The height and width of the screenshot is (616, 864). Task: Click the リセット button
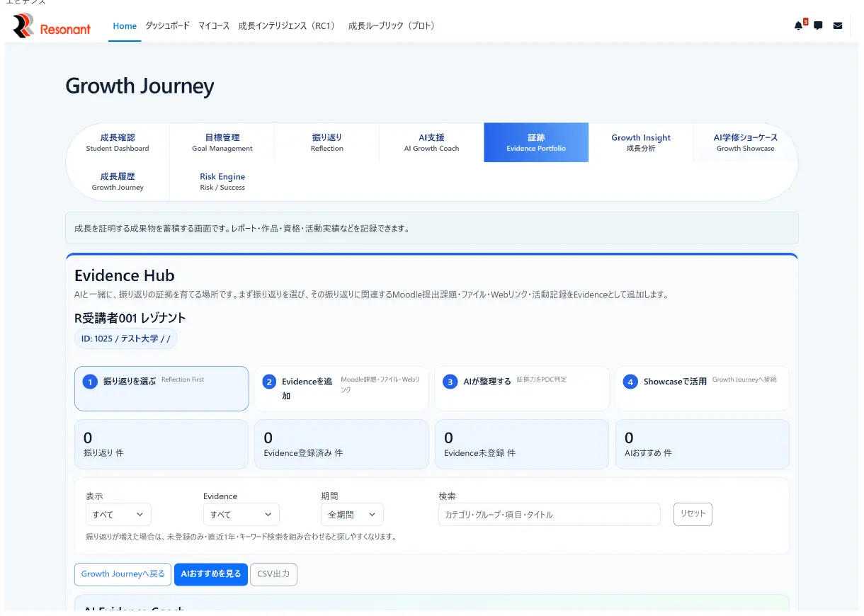(x=693, y=514)
